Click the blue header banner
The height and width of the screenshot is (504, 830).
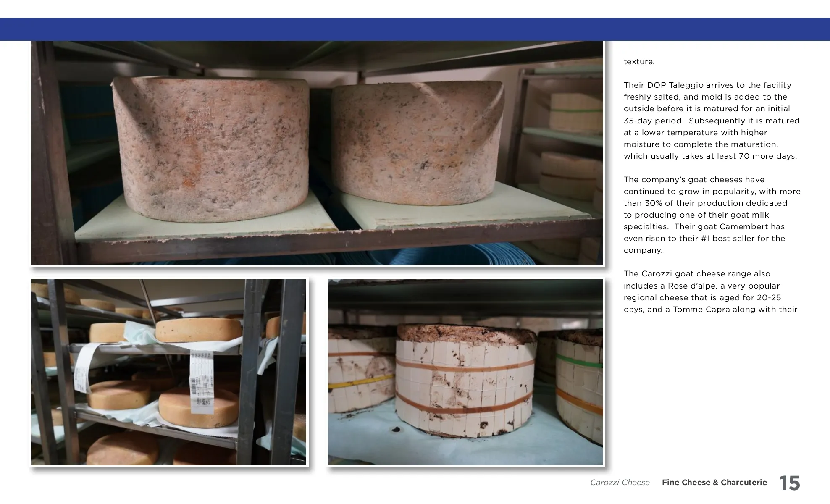click(x=415, y=29)
